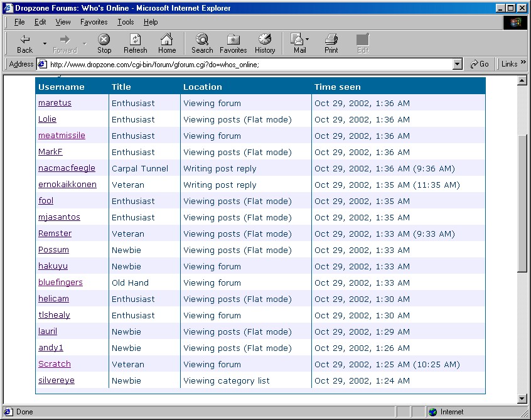The width and height of the screenshot is (531, 420).
Task: Open the Tools menu
Action: tap(126, 22)
